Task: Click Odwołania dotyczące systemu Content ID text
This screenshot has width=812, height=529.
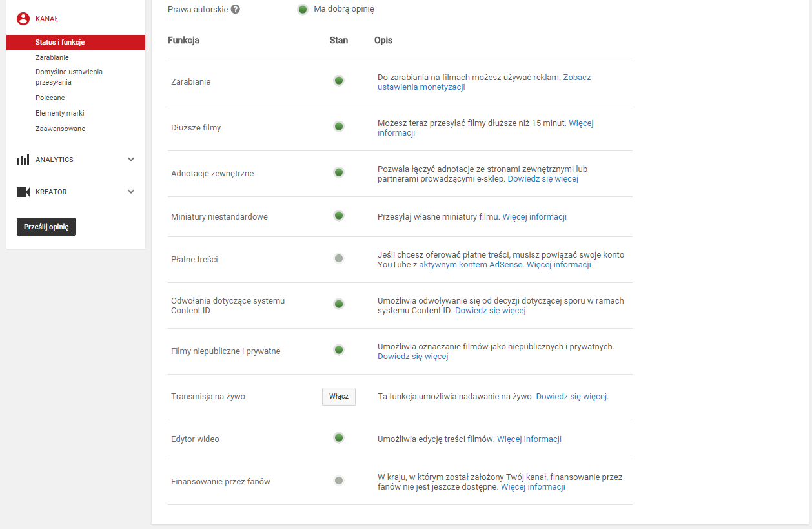Action: click(228, 306)
